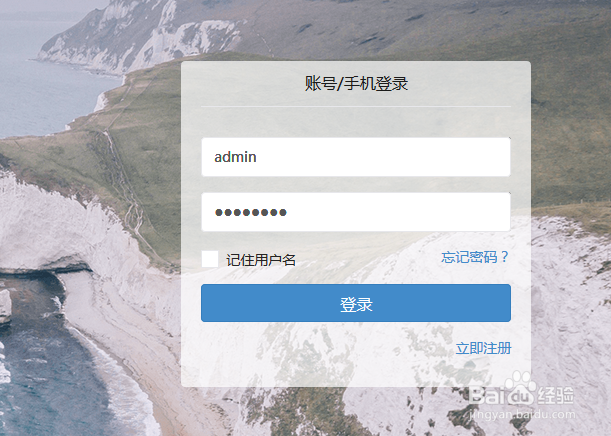This screenshot has height=436, width=611.
Task: Click the Bai text of Baidu logo
Action: (x=486, y=395)
